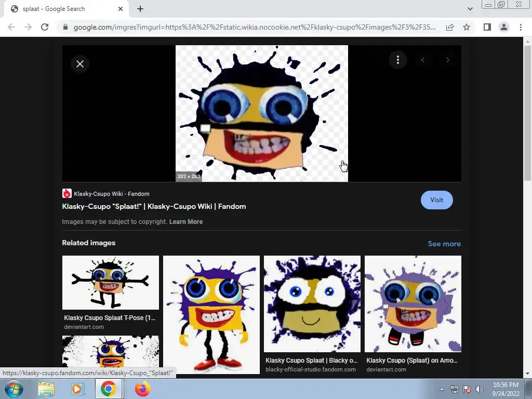Open the Chrome three-dot menu

(x=521, y=27)
